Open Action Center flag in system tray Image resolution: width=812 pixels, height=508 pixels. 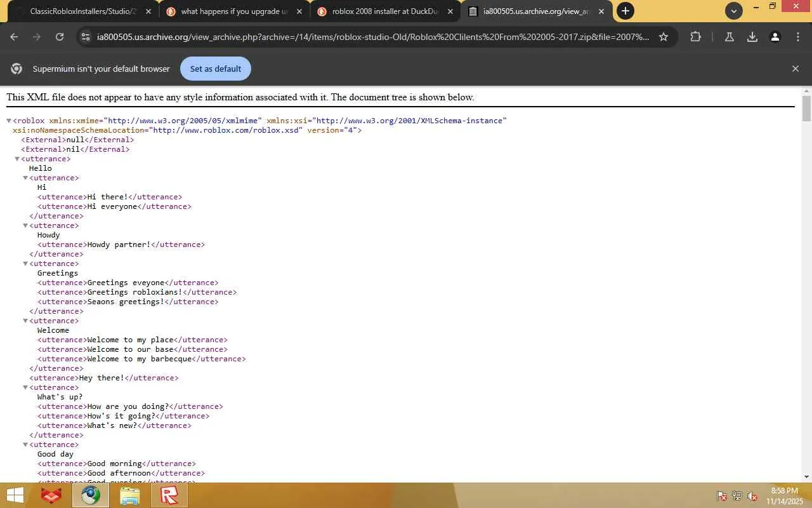coord(722,496)
